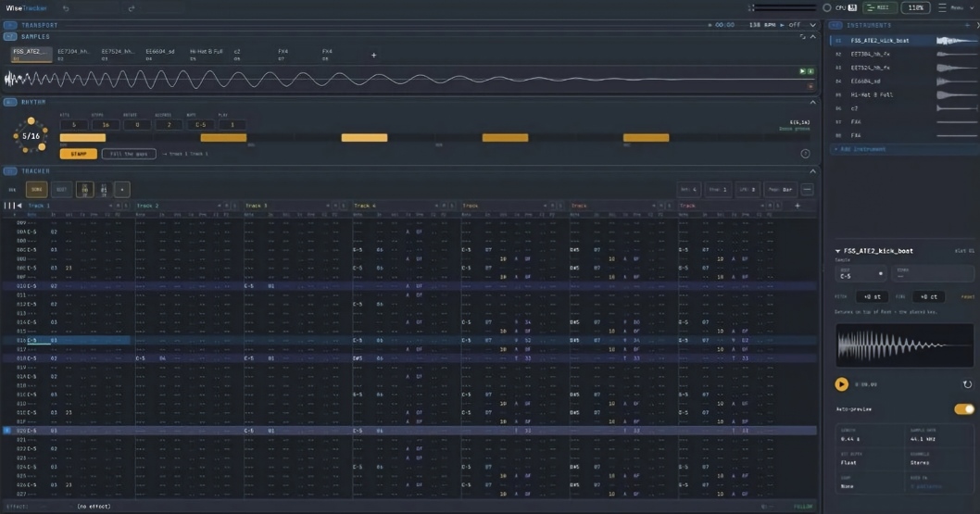Select the c2 instrument row
This screenshot has height=514, width=980.
pyautogui.click(x=904, y=108)
